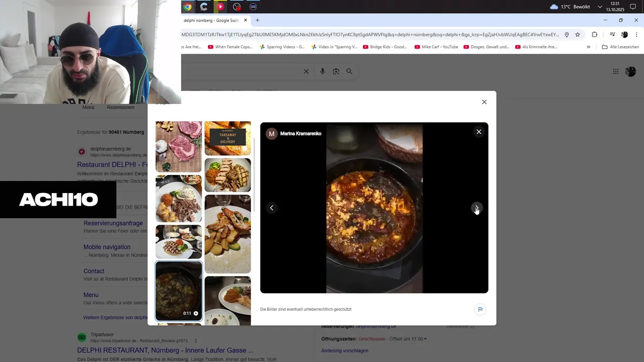Image resolution: width=644 pixels, height=362 pixels.
Task: Open the Chrome profile avatar
Action: pos(624,35)
